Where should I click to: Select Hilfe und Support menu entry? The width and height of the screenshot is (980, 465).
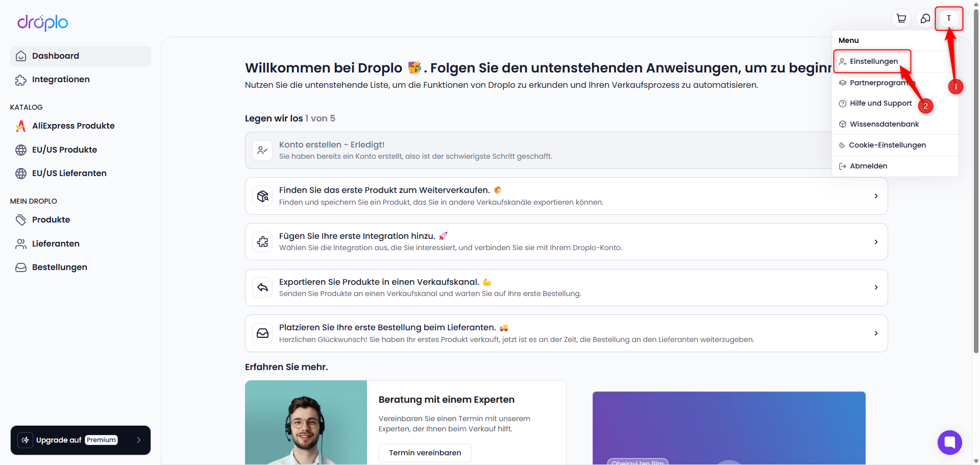[895, 103]
